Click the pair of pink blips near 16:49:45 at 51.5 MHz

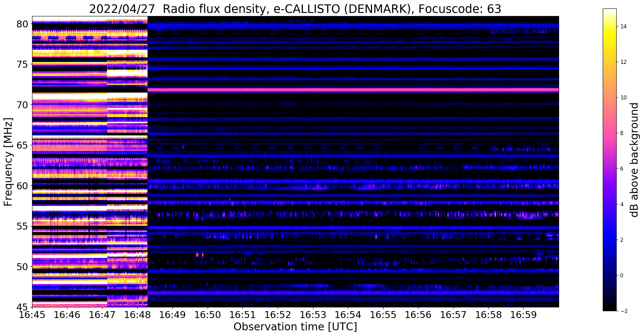[x=200, y=254]
